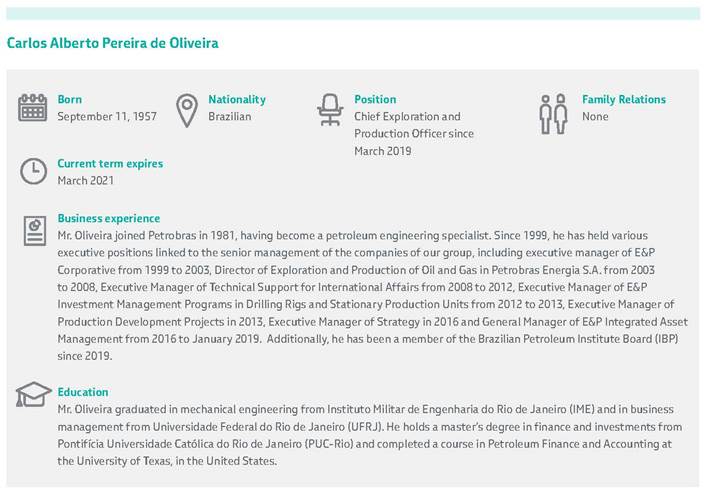This screenshot has width=709, height=495.
Task: Click the two-people Family Relations icon
Action: pyautogui.click(x=553, y=112)
